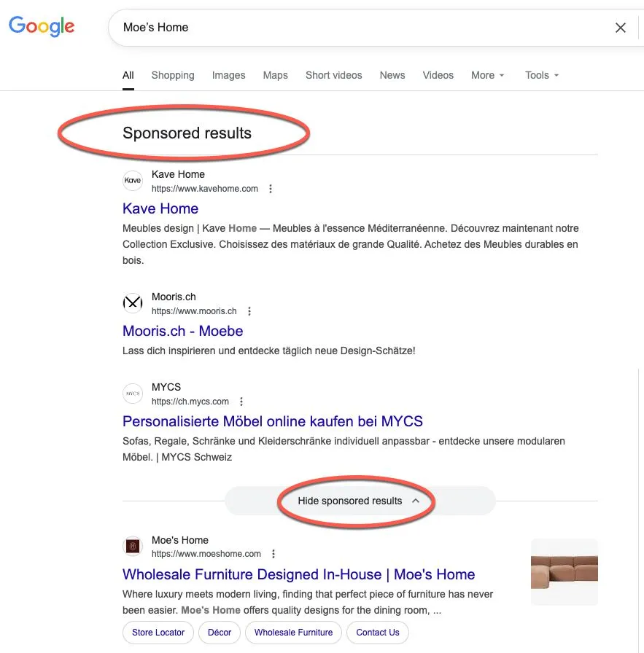Click the brown sofa result thumbnail

tap(565, 572)
